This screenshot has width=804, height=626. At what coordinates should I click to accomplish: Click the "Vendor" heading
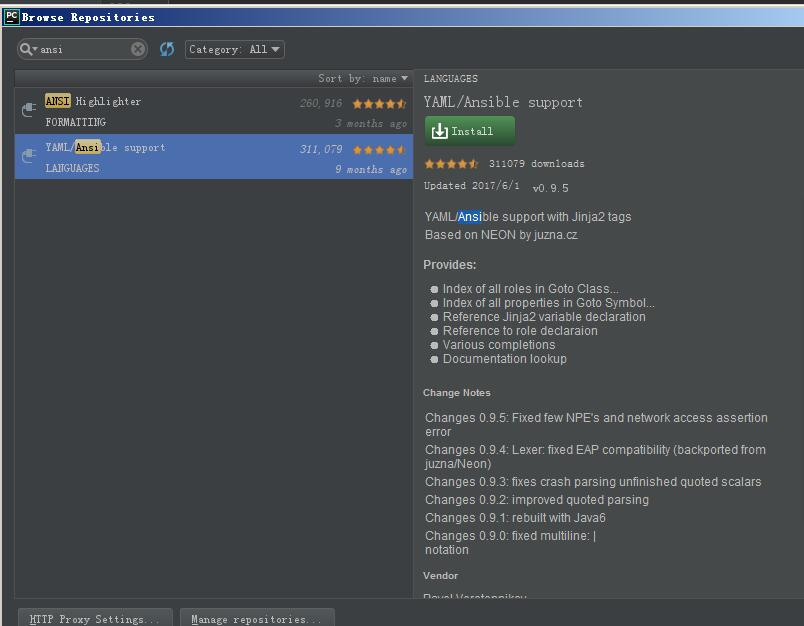(440, 576)
